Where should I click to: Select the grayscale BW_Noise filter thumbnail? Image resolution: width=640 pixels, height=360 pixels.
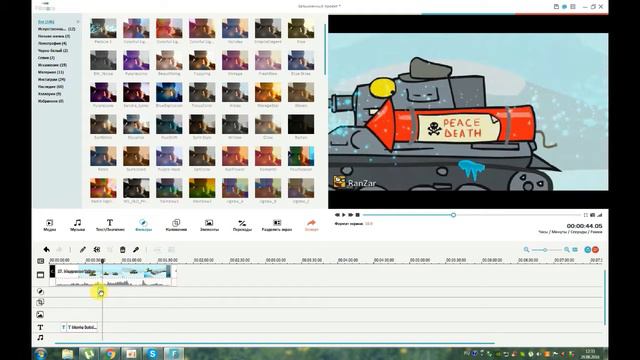(x=103, y=60)
